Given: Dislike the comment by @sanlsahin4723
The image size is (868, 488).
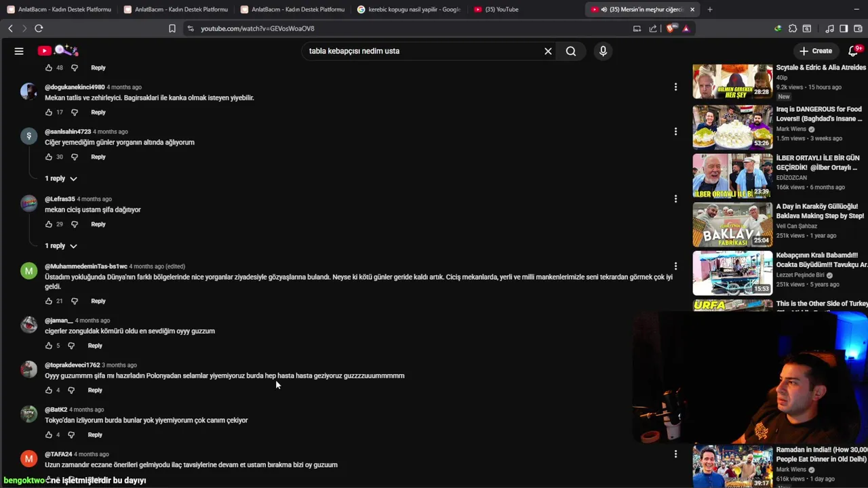Looking at the screenshot, I should [x=75, y=157].
